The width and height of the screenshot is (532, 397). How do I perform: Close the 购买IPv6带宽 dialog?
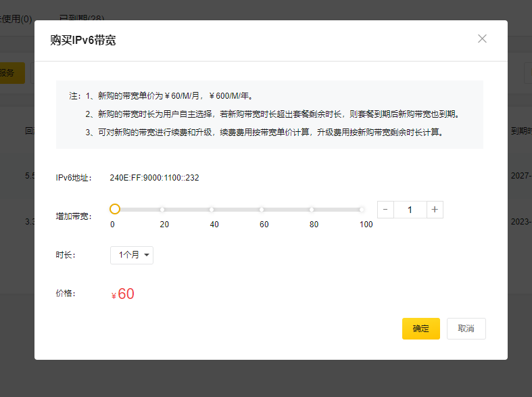pyautogui.click(x=482, y=39)
